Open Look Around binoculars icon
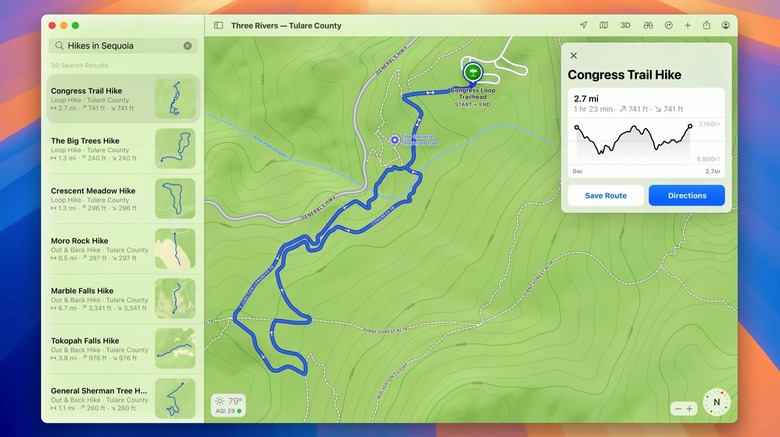The height and width of the screenshot is (437, 780). (x=648, y=25)
